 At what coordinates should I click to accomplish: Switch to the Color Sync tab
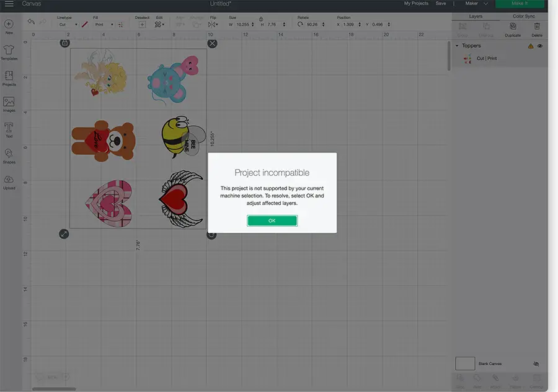(523, 16)
